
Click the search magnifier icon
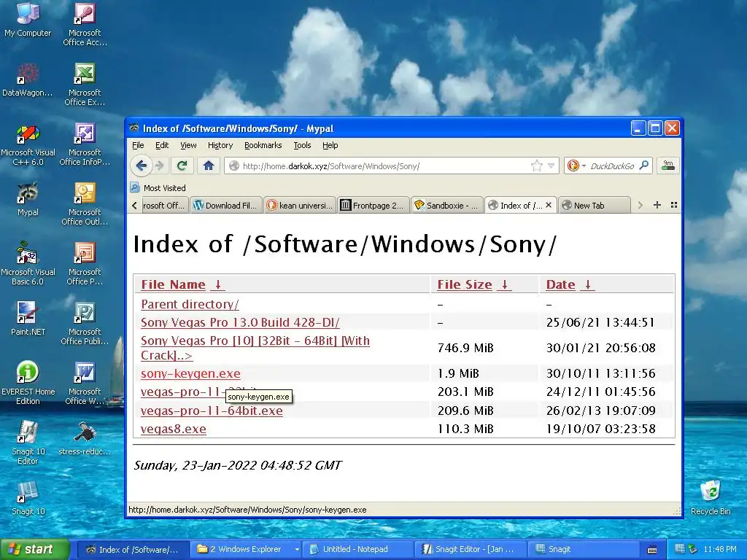click(643, 166)
